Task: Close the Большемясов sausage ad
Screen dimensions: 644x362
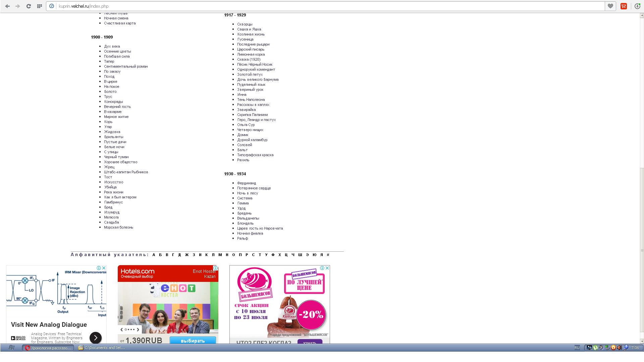Action: [x=327, y=268]
